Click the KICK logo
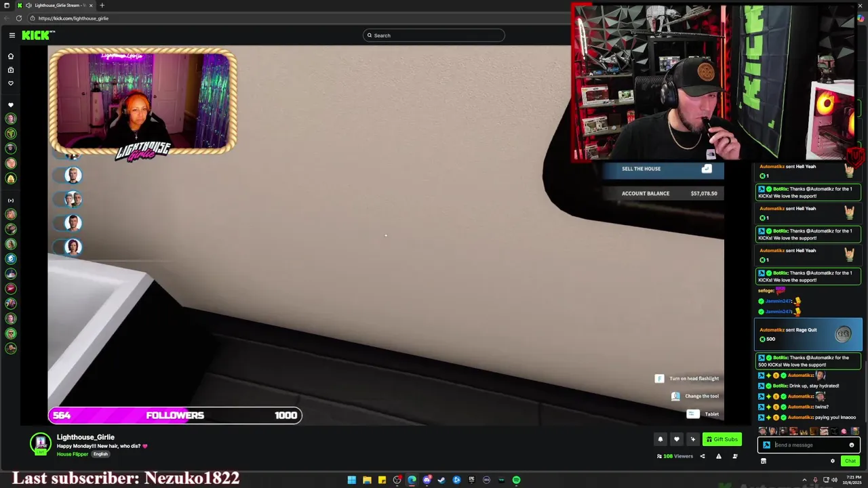 point(37,35)
